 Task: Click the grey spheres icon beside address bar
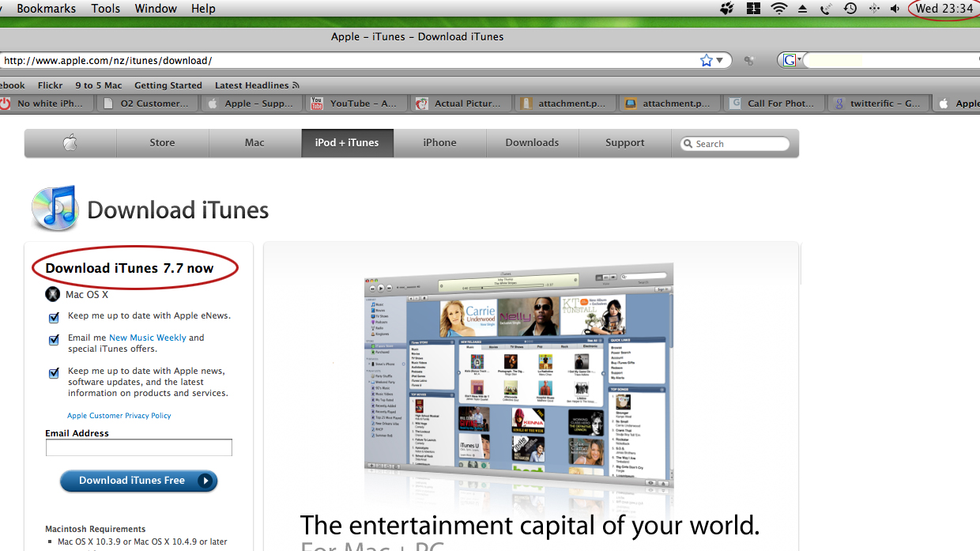(x=749, y=61)
